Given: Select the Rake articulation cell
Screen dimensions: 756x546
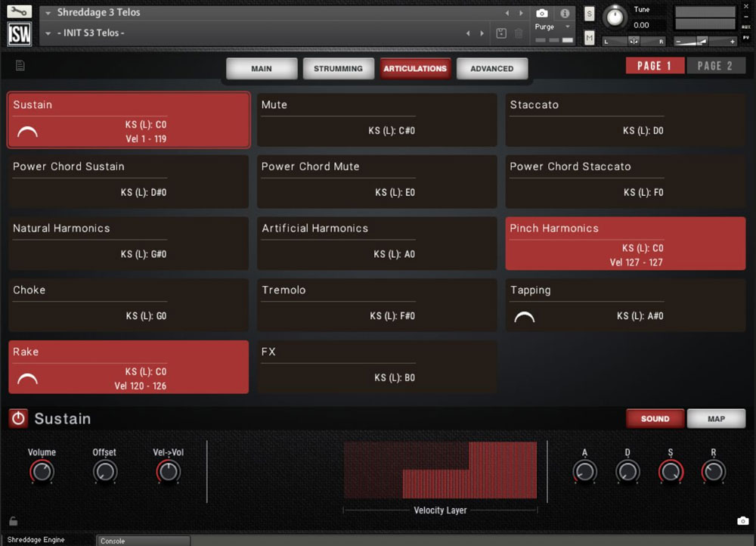Looking at the screenshot, I should [129, 367].
